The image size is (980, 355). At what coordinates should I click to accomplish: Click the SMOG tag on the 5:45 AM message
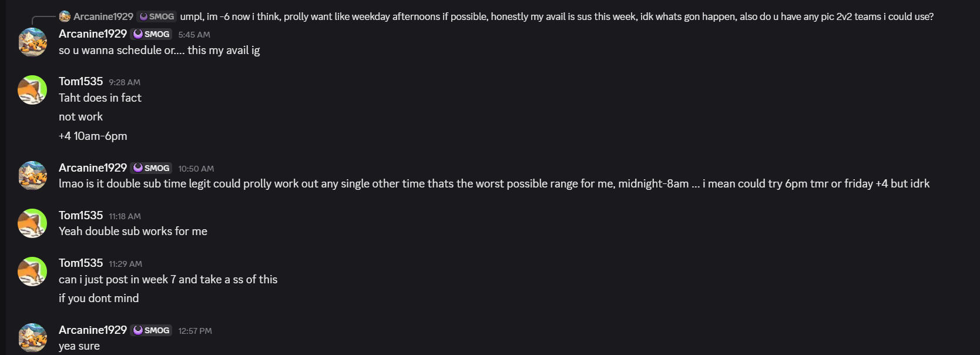(x=152, y=34)
